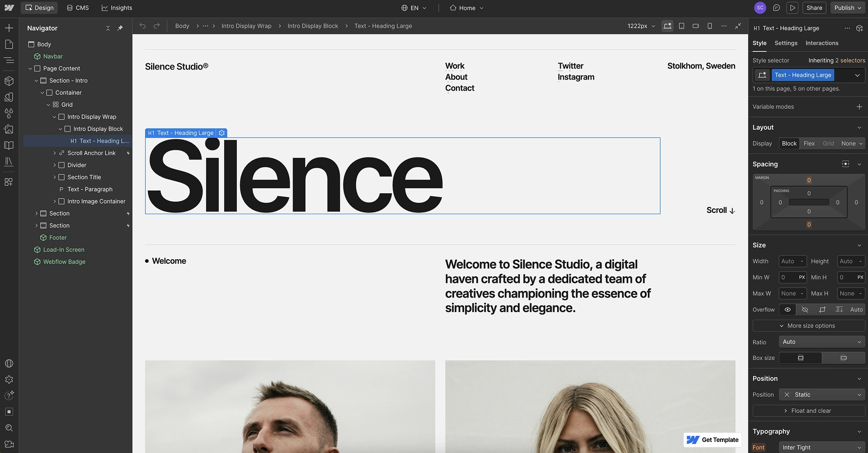Open the style selector dropdown arrow
Image resolution: width=868 pixels, height=453 pixels.
click(x=857, y=75)
